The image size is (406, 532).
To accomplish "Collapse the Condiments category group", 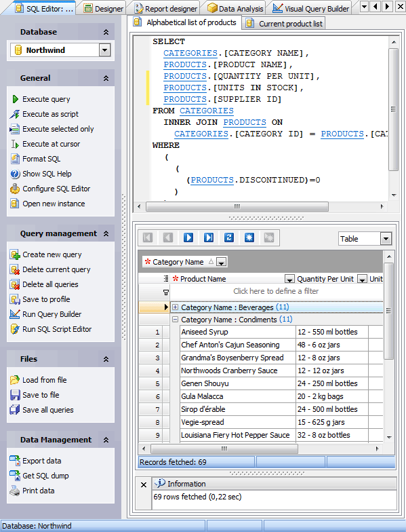I will click(175, 319).
